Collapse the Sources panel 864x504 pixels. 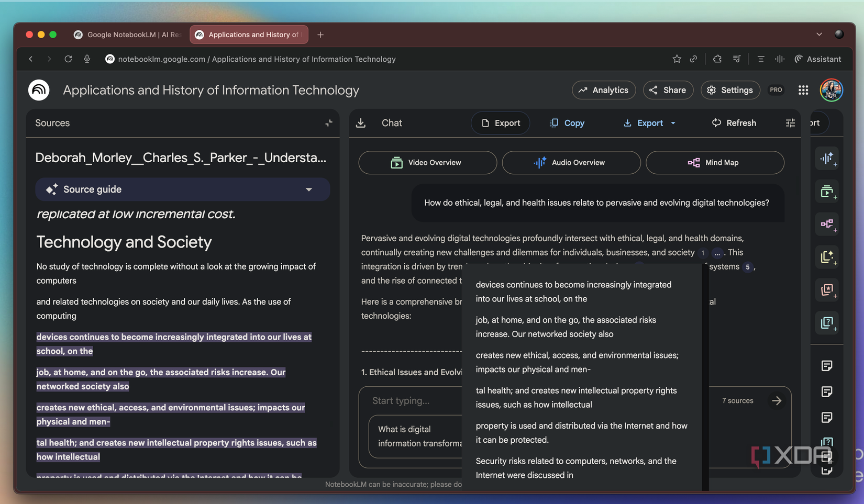click(329, 123)
